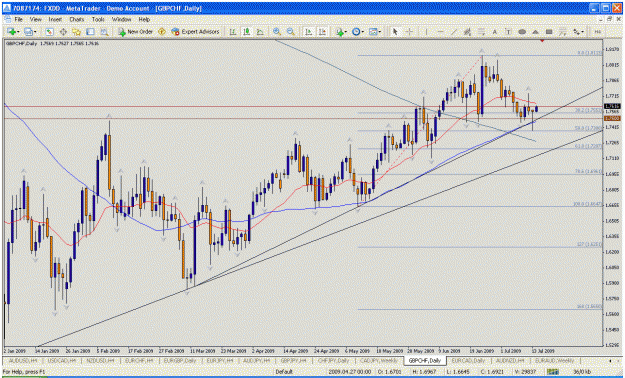Click the yellow diamond MetaEditor icon
This screenshot has width=625, height=378.
(162, 32)
